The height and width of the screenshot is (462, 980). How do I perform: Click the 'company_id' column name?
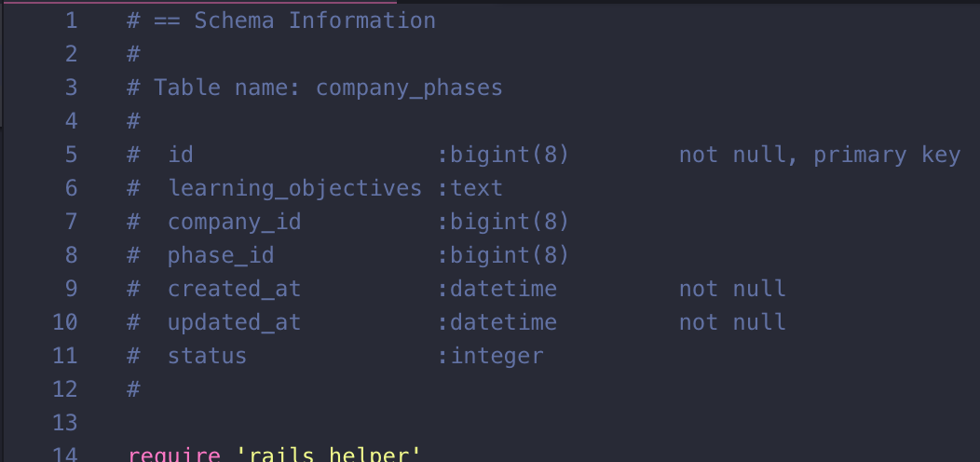click(x=235, y=222)
